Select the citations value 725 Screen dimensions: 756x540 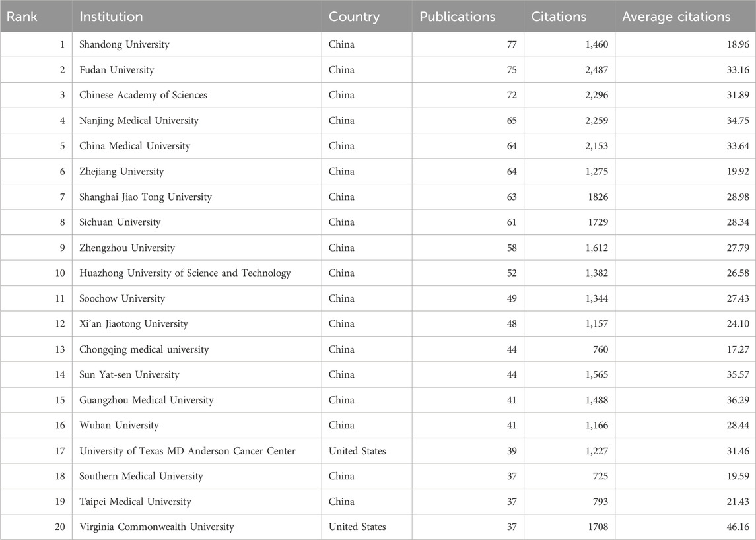pos(601,477)
